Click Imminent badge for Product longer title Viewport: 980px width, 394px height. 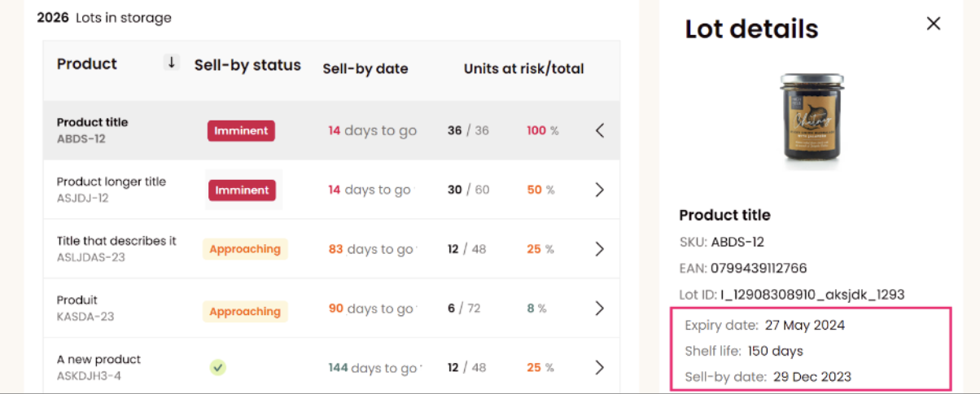pyautogui.click(x=242, y=190)
